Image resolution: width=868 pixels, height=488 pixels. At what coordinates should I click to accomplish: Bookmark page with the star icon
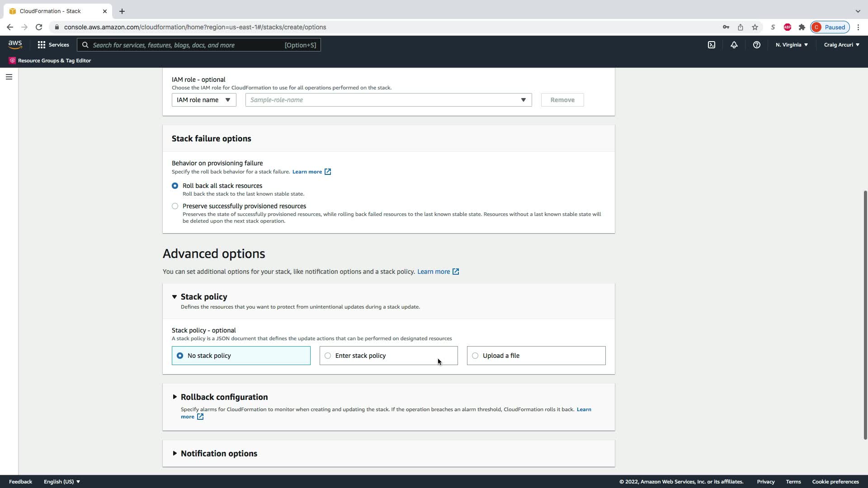tap(755, 27)
